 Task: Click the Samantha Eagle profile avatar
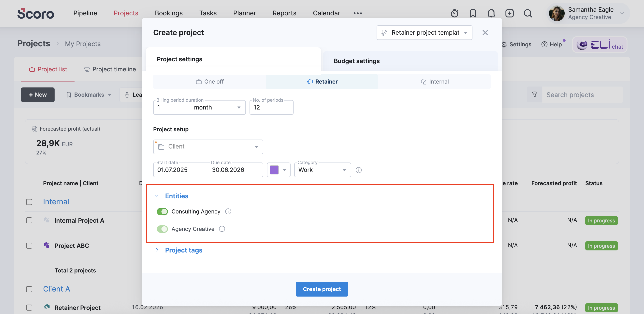(556, 13)
